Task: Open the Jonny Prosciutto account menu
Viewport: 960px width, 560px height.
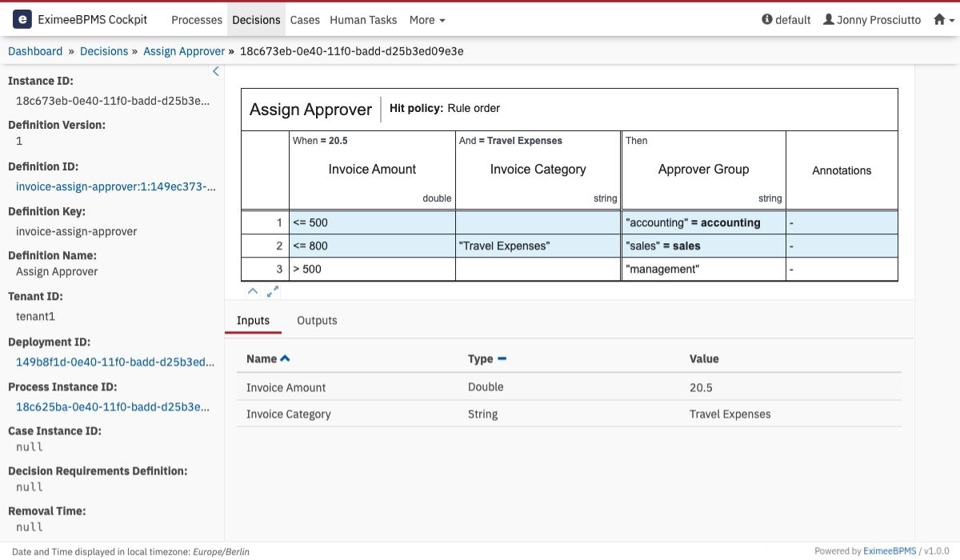Action: click(x=872, y=20)
